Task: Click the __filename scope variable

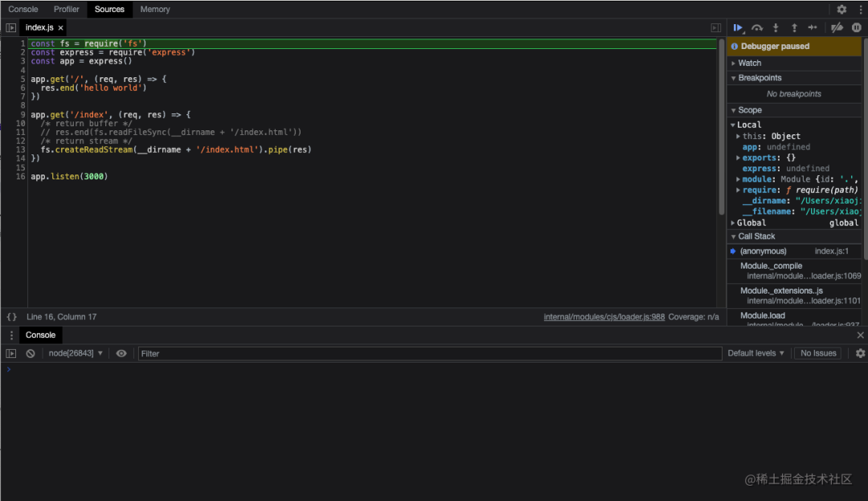Action: point(801,211)
